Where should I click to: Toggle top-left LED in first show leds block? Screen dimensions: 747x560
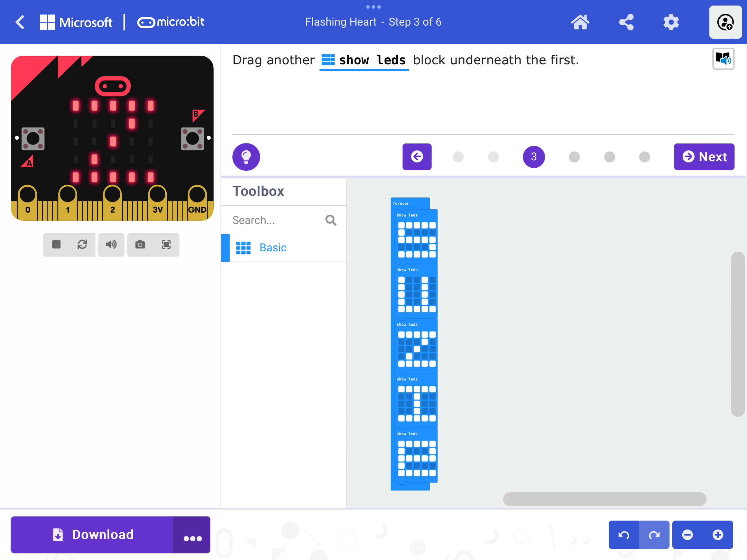401,225
